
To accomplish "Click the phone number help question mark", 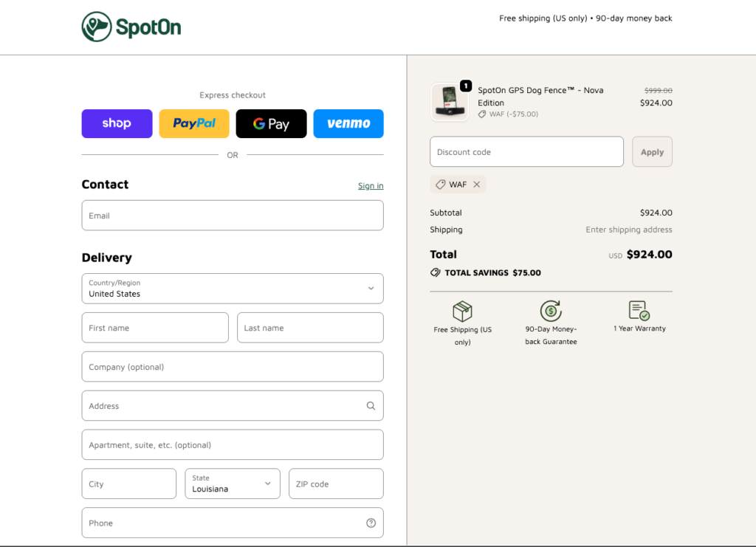I will [371, 523].
